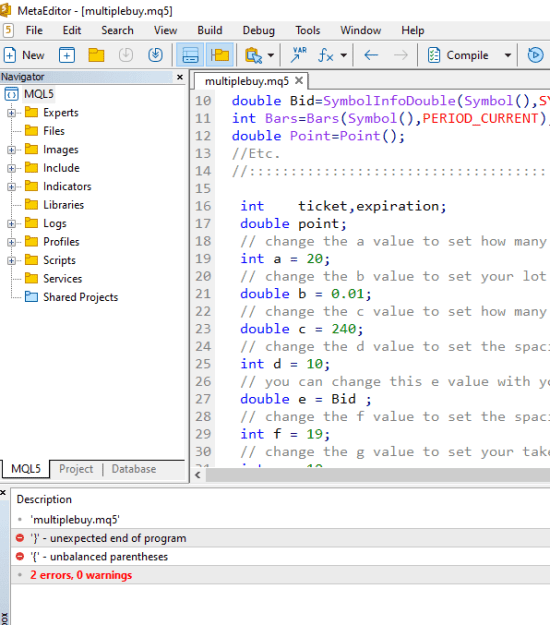Viewport: 550px width, 625px height.
Task: Select the Experts folder label
Action: tap(61, 112)
